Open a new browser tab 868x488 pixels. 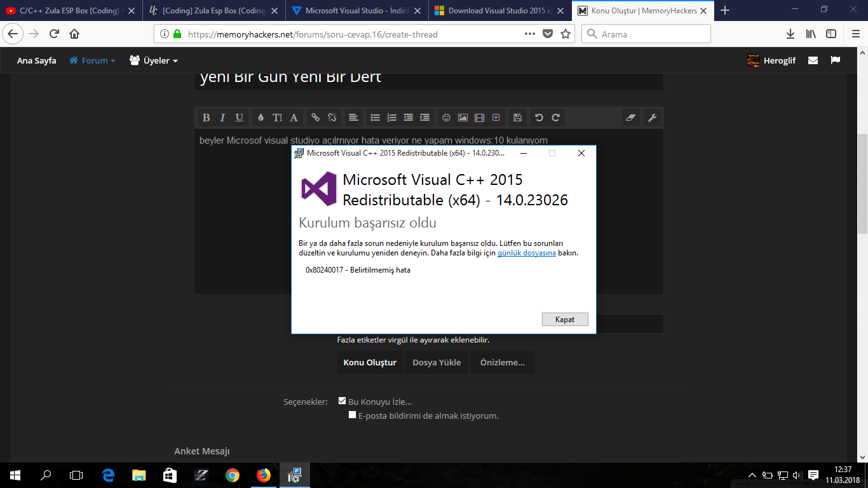725,11
